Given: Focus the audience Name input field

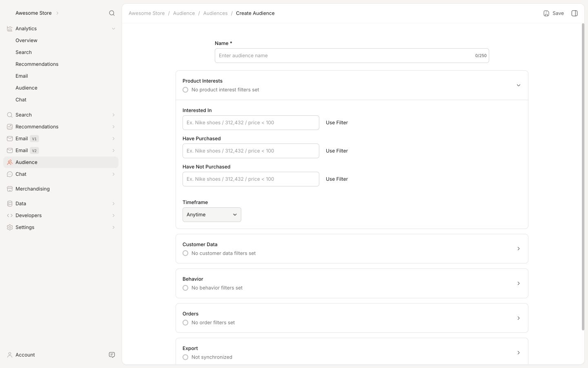Looking at the screenshot, I should [352, 56].
